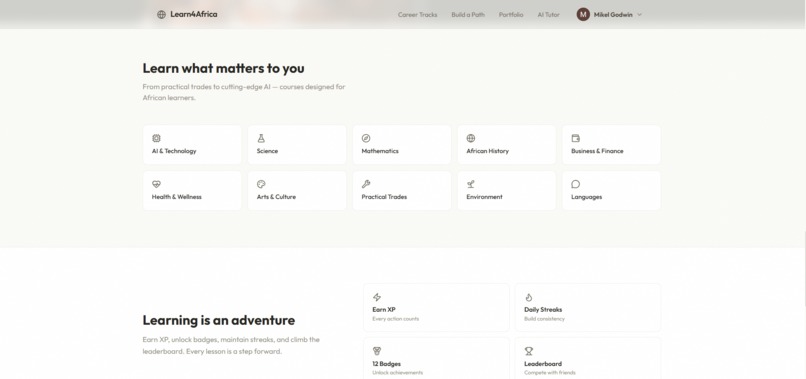Image resolution: width=806 pixels, height=379 pixels.
Task: Click the 12 Badges medal icon
Action: click(x=377, y=351)
